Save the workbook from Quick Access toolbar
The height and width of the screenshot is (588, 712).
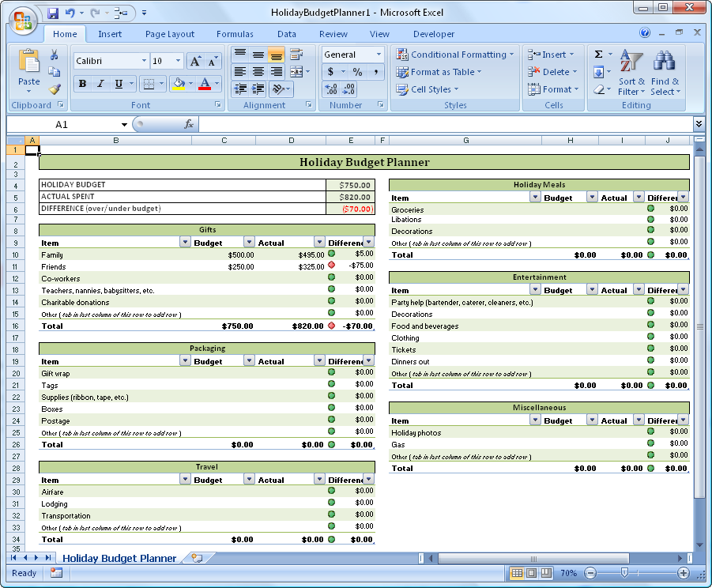tap(53, 13)
